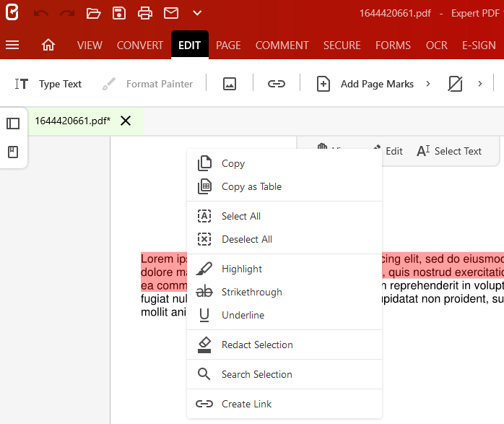Click the Copy as Table icon

point(204,186)
